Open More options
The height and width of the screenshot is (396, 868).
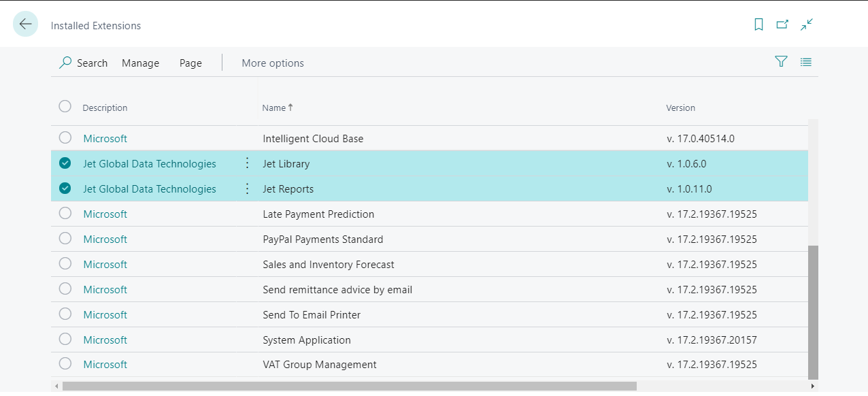click(x=273, y=63)
